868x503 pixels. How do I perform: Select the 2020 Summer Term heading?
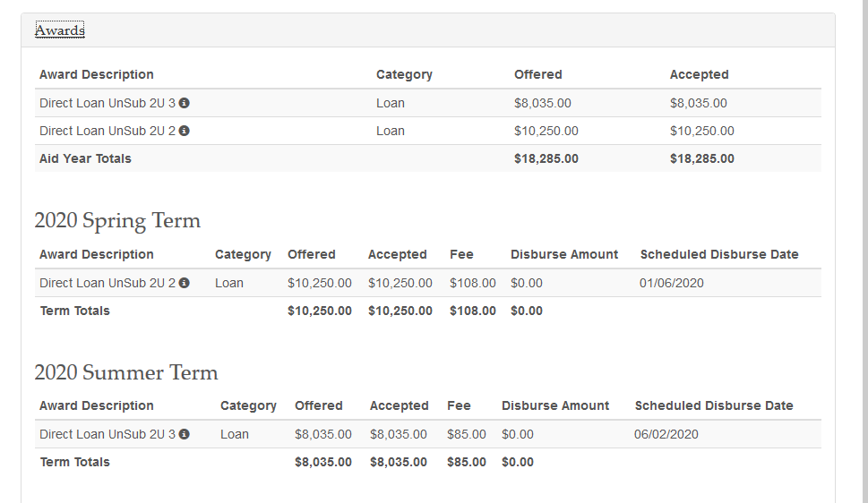126,372
